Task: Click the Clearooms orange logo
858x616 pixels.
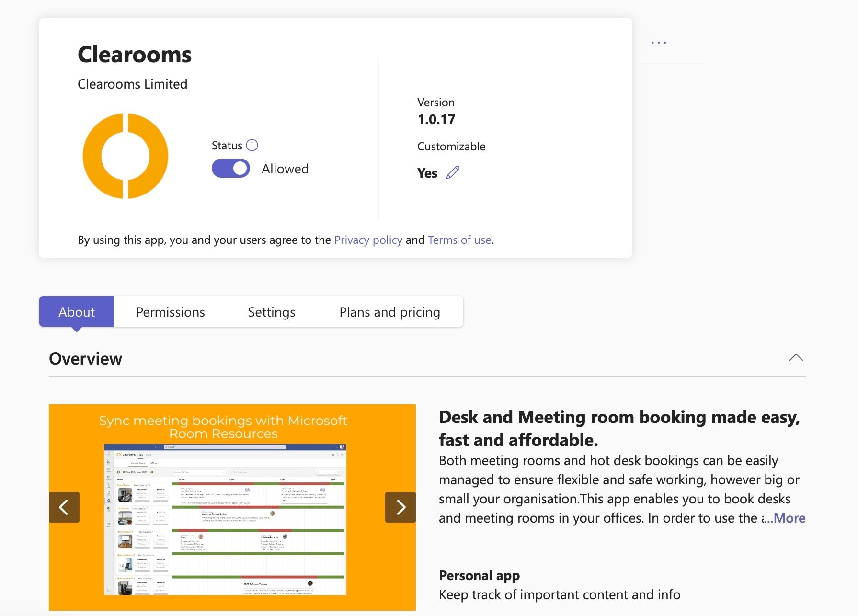Action: click(126, 156)
